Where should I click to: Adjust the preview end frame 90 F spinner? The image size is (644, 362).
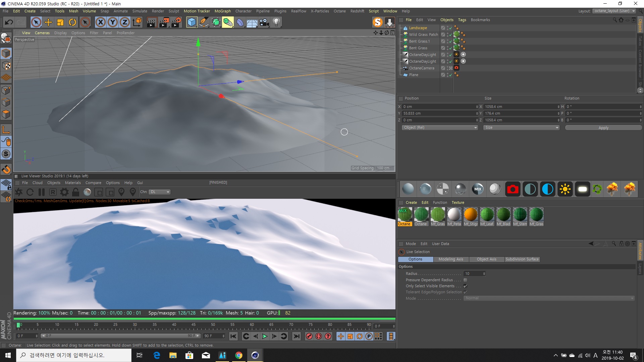click(223, 336)
